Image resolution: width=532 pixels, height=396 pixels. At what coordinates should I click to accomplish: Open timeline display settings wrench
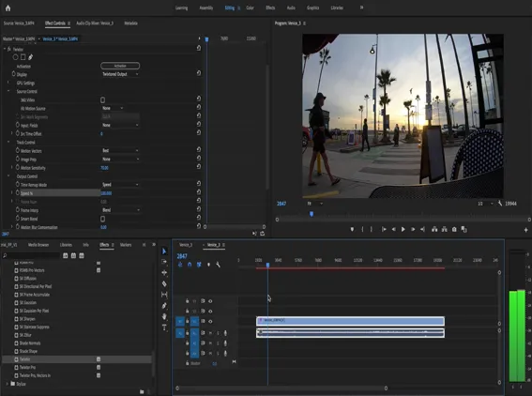click(218, 265)
